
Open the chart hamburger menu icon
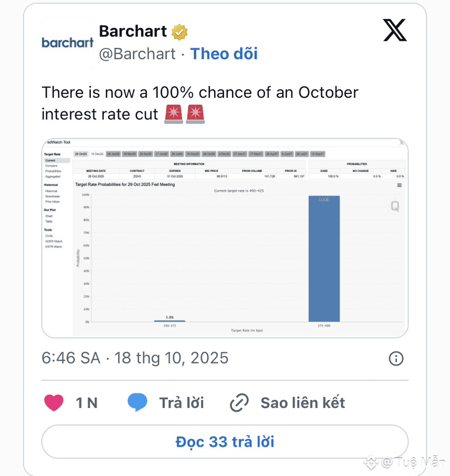(399, 185)
